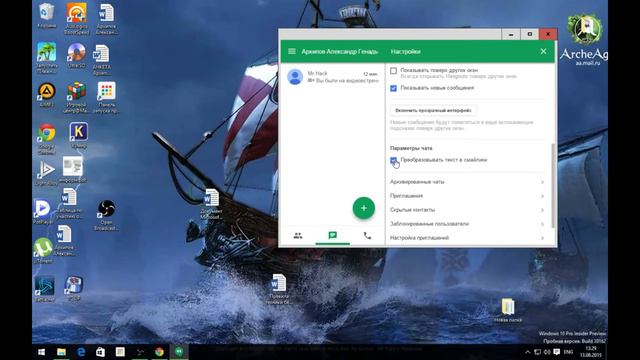Viewport: 640px width, 360px height.
Task: Open Chrome from the taskbar
Action: (159, 352)
